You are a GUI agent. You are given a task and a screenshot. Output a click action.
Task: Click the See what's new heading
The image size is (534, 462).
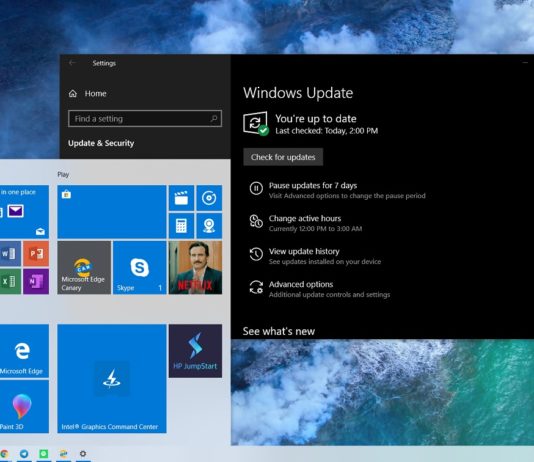(x=279, y=331)
